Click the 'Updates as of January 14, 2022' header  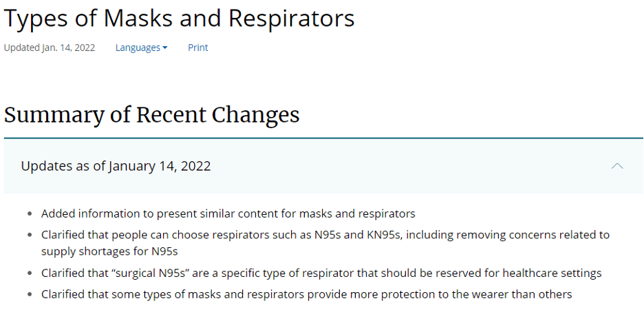(116, 166)
